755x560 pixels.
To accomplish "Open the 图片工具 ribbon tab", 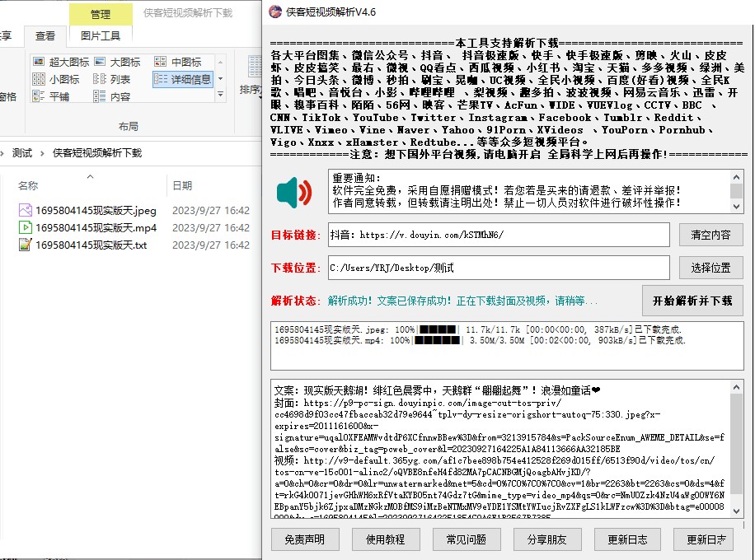I will tap(101, 35).
